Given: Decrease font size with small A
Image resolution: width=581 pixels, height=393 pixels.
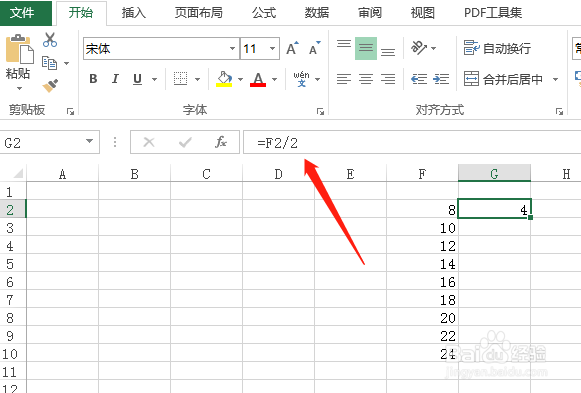Looking at the screenshot, I should click(315, 49).
